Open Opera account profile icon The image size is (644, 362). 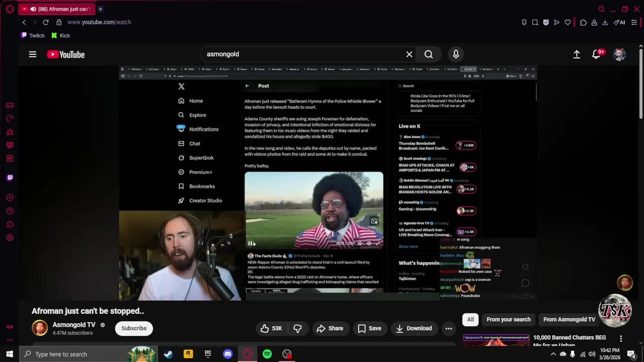tap(594, 22)
